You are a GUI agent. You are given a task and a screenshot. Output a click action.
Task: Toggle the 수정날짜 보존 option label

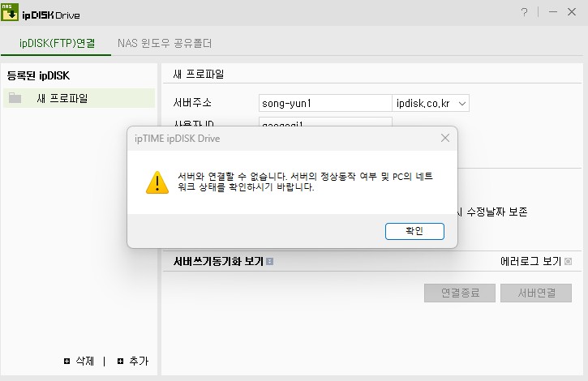coord(497,212)
